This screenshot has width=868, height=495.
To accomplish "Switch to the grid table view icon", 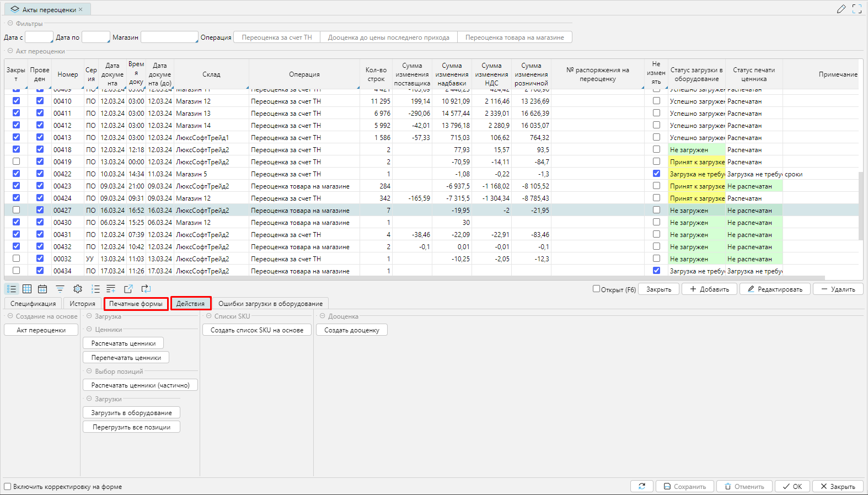I will click(x=27, y=289).
